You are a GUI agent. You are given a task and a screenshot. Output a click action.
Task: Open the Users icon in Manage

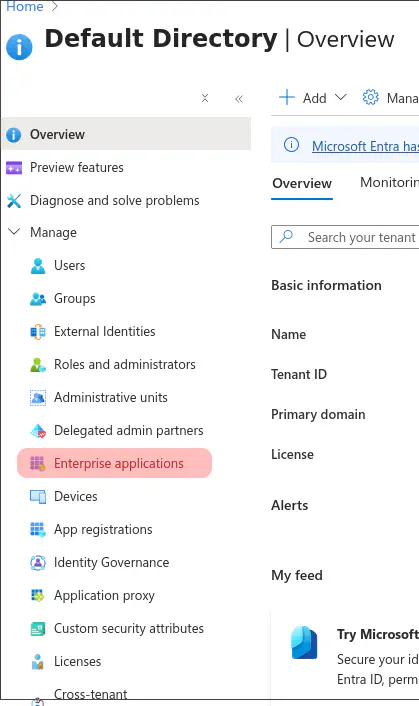coord(38,266)
